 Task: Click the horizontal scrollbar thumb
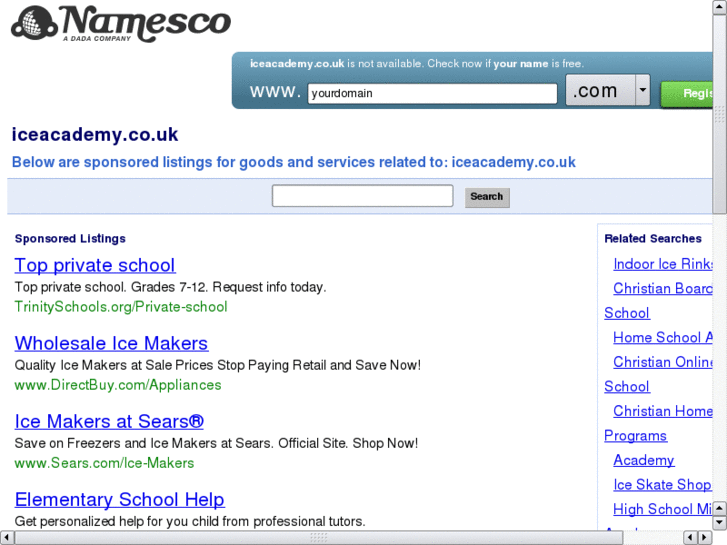(319, 538)
